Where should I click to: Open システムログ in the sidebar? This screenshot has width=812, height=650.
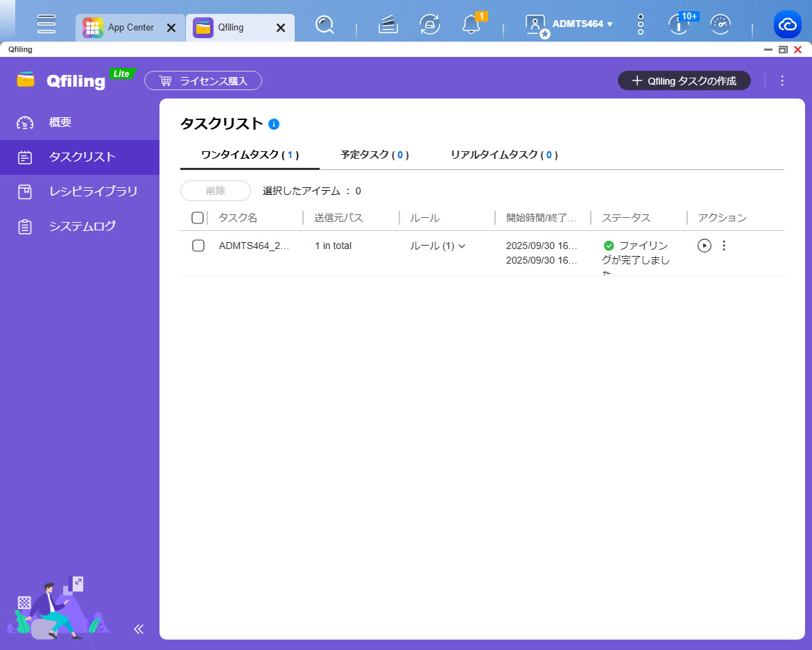pyautogui.click(x=82, y=226)
